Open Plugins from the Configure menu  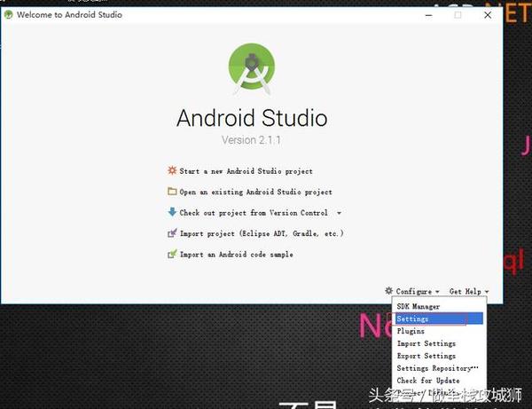coord(440,331)
